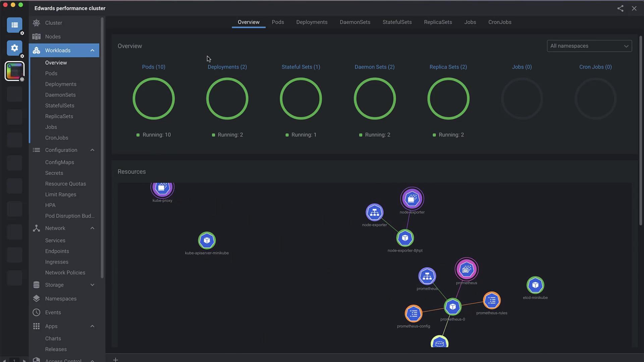This screenshot has height=362, width=644.
Task: Click the share icon in title bar
Action: click(x=620, y=8)
